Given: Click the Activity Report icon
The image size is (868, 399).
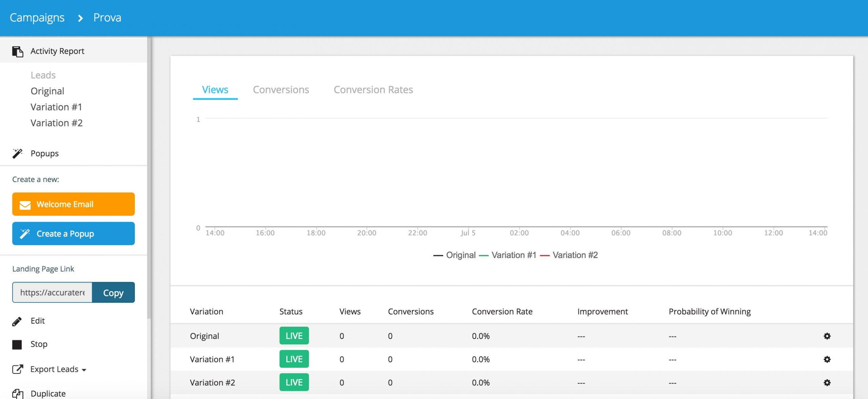Looking at the screenshot, I should coord(17,51).
